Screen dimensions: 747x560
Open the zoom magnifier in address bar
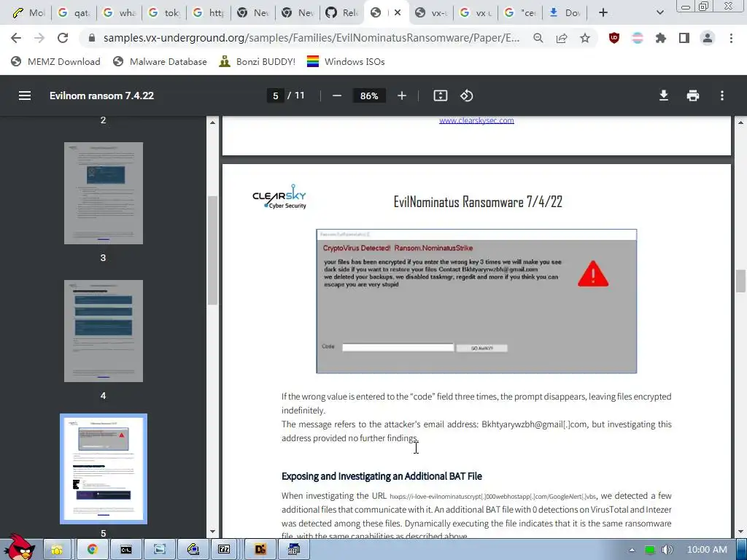pyautogui.click(x=538, y=38)
